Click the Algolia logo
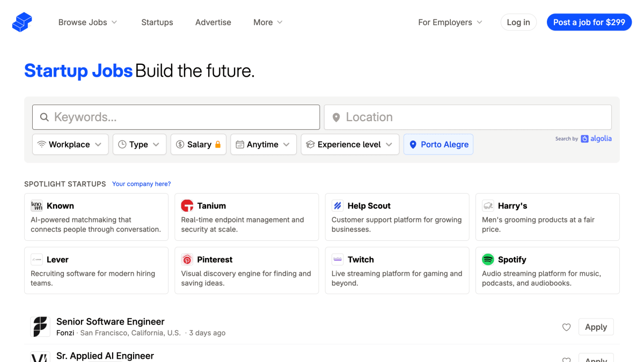Viewport: 644px width, 362px height. [596, 138]
